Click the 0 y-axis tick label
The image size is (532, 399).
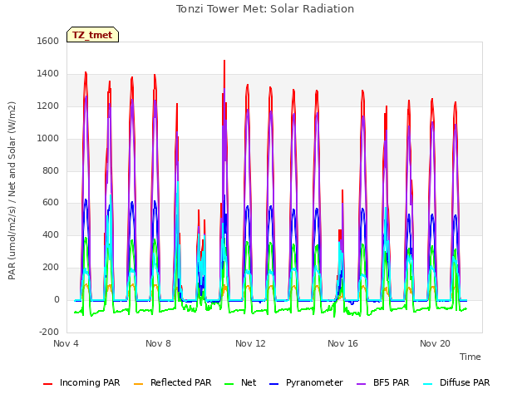57,300
